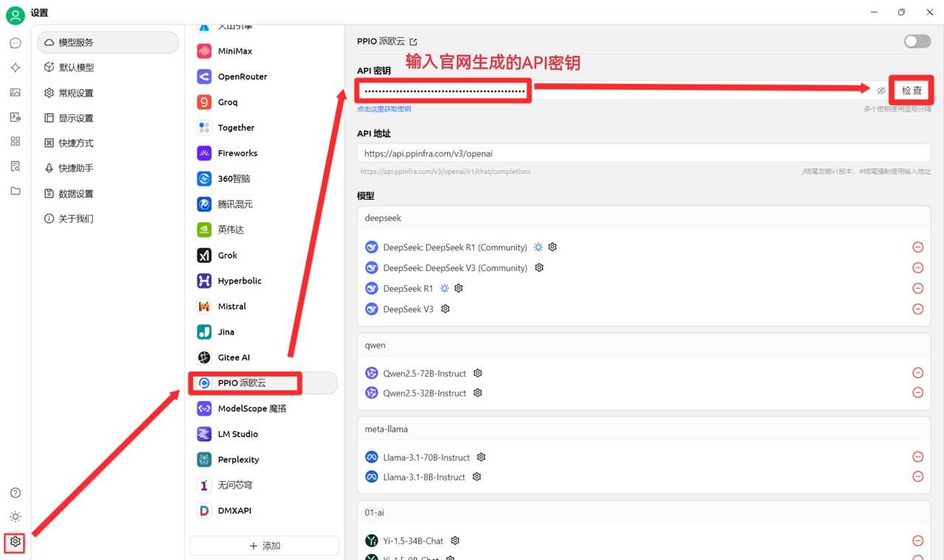The image size is (944, 560).
Task: Select the Together provider
Action: point(264,127)
